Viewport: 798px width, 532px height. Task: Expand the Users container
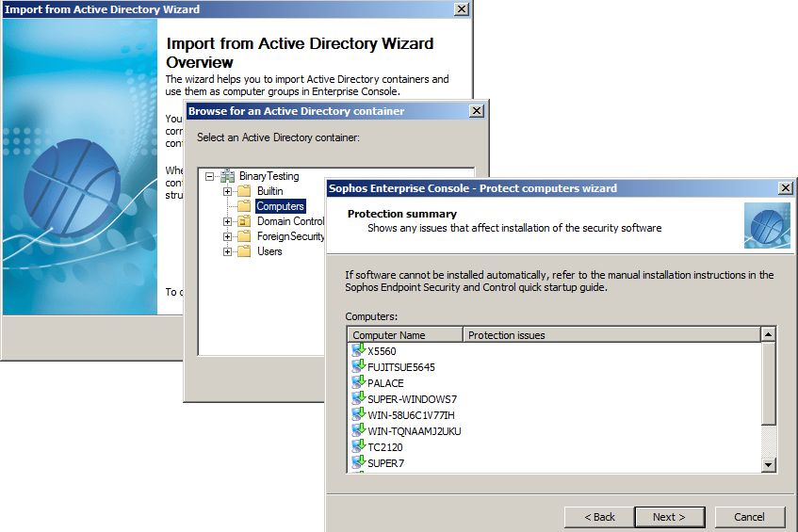pyautogui.click(x=227, y=251)
